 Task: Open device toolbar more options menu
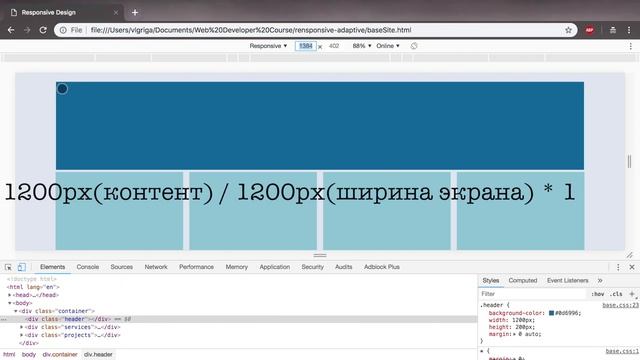click(631, 46)
